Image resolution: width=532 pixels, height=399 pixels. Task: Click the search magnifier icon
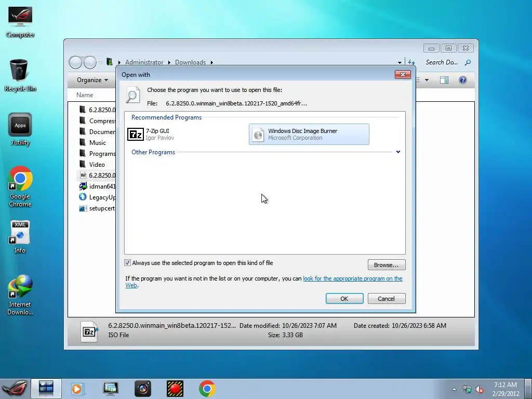[x=468, y=62]
